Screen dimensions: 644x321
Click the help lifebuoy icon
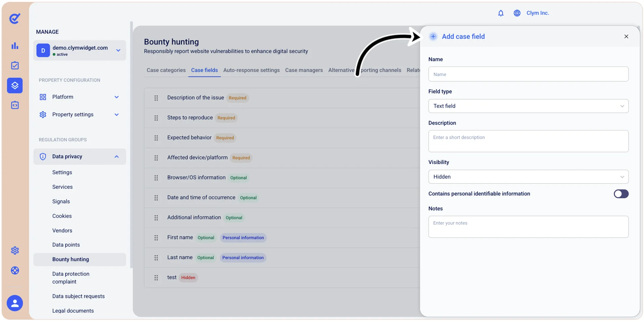tap(15, 270)
